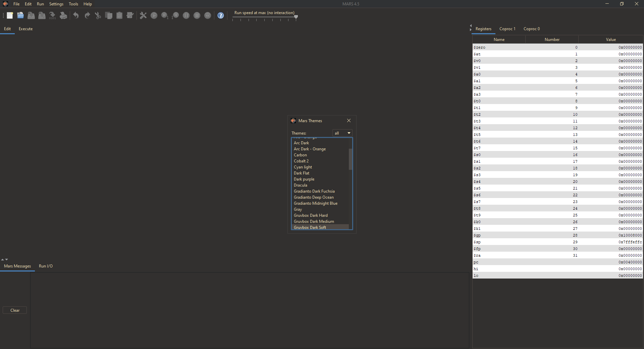644x349 pixels.
Task: Click the Paste clipboard icon
Action: (x=119, y=15)
